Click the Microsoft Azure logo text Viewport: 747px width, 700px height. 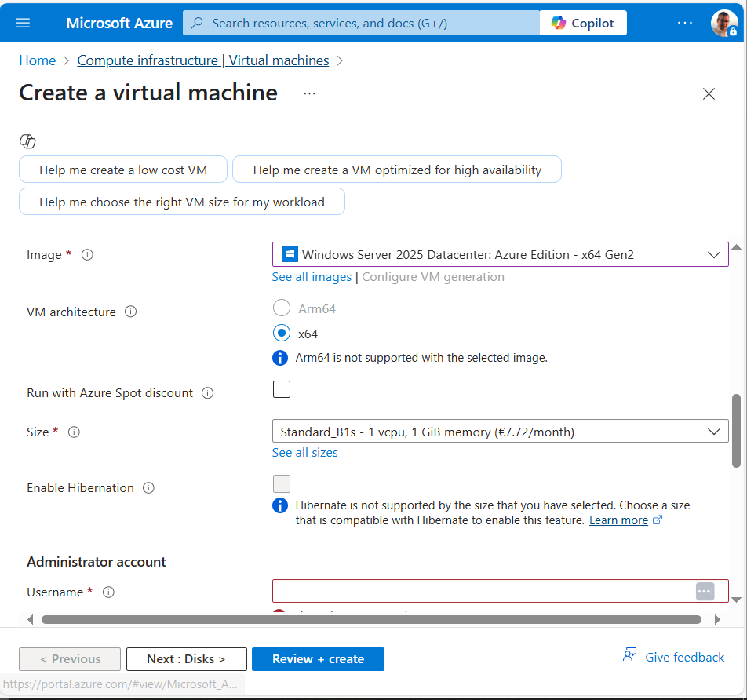click(119, 23)
